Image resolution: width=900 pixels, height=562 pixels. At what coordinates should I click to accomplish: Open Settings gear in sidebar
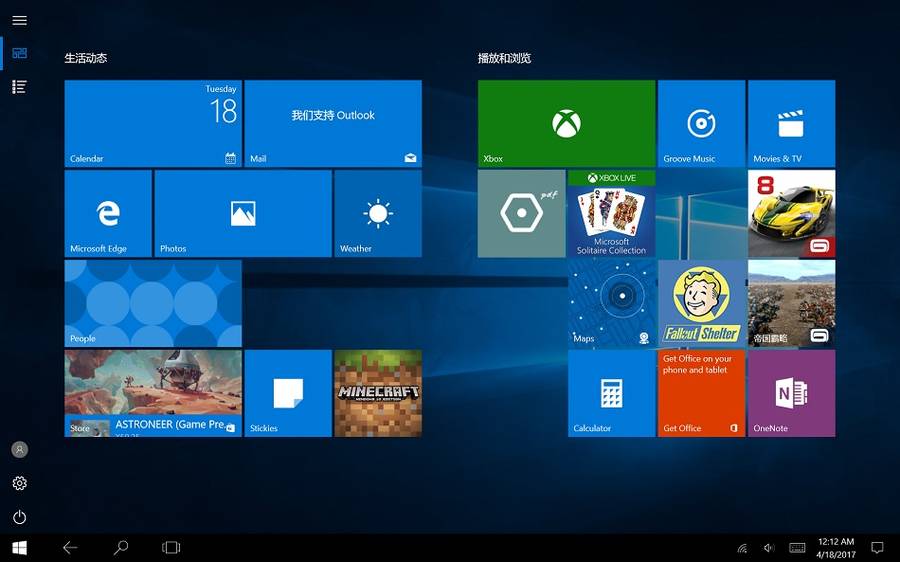coord(19,484)
